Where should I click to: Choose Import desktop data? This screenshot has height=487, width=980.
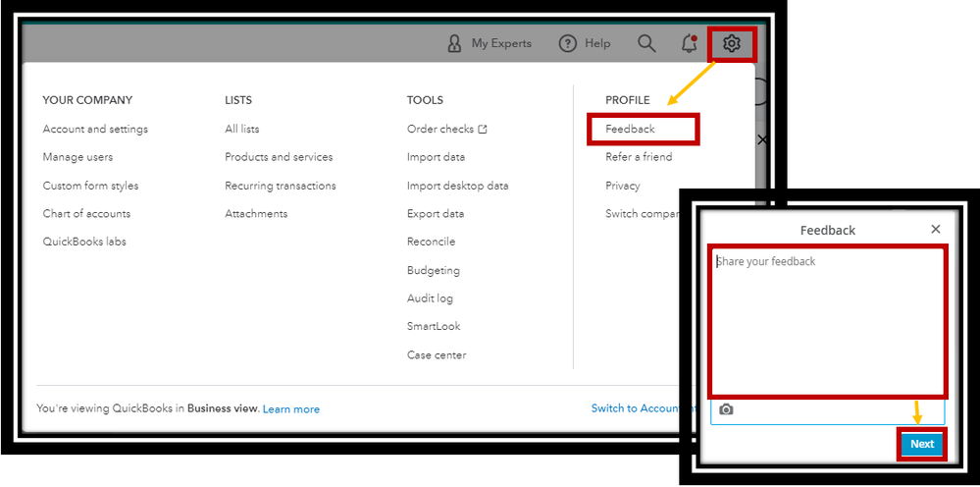457,186
